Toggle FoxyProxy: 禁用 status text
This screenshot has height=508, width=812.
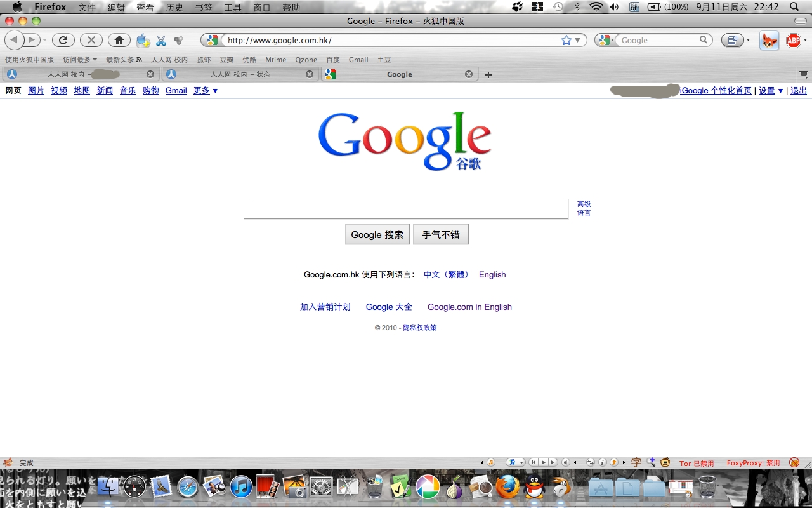tap(753, 463)
